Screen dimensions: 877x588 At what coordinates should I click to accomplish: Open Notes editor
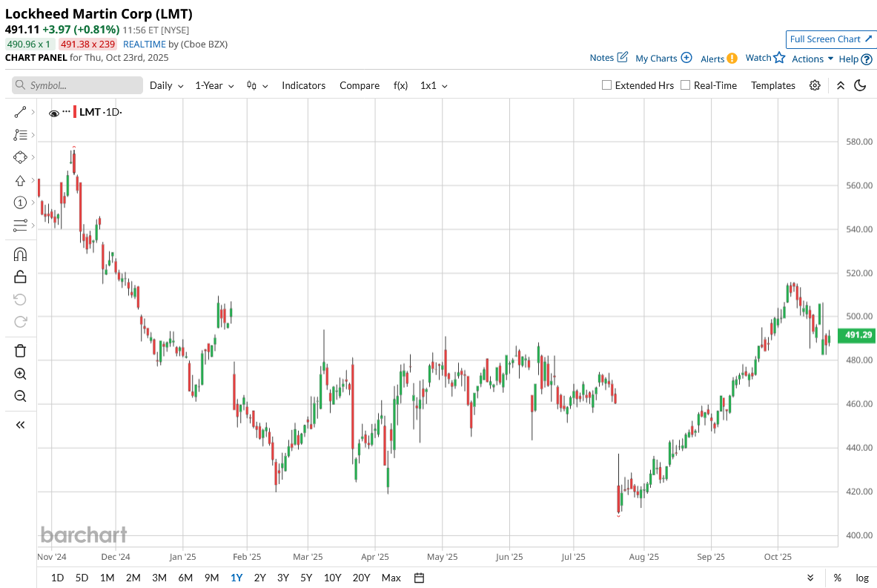609,58
